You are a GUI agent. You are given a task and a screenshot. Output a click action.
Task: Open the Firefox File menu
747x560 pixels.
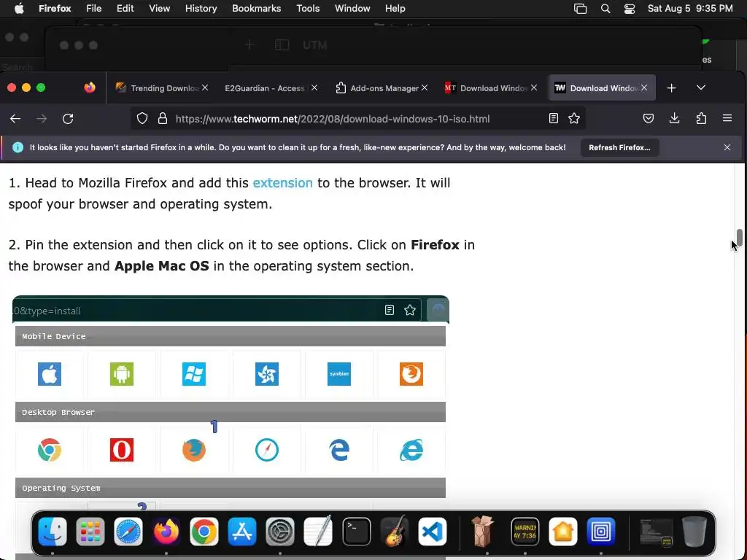[93, 9]
